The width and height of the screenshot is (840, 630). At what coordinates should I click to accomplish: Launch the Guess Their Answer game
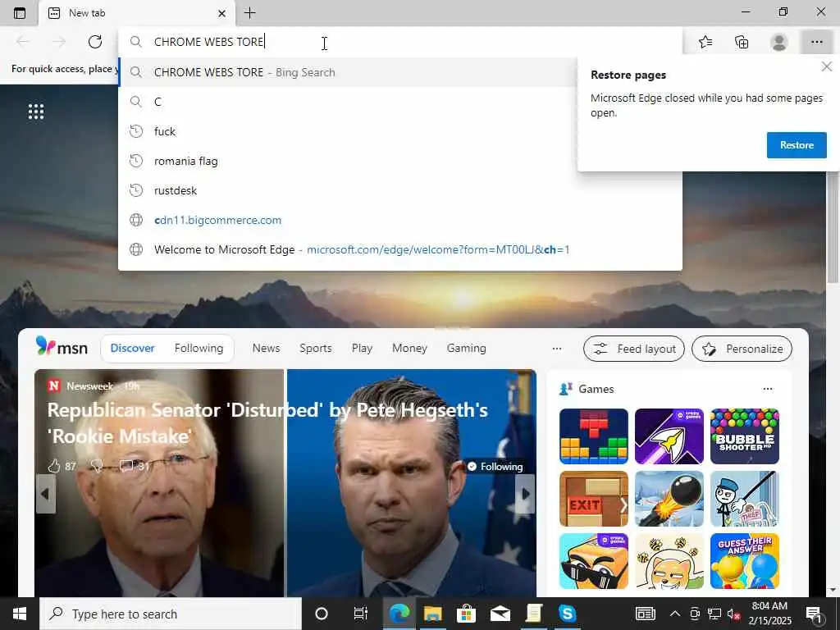tap(745, 561)
